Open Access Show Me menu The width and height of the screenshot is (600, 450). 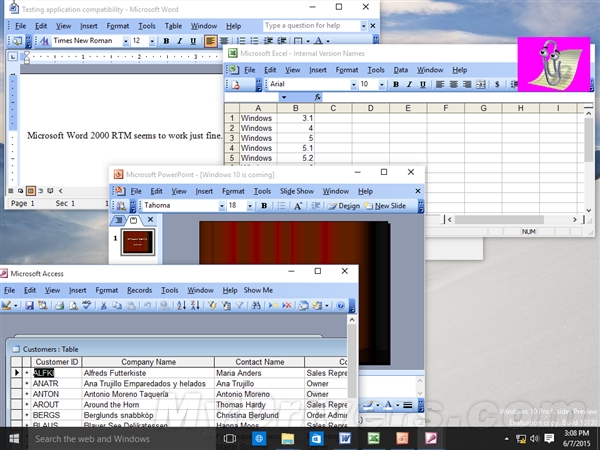(258, 290)
